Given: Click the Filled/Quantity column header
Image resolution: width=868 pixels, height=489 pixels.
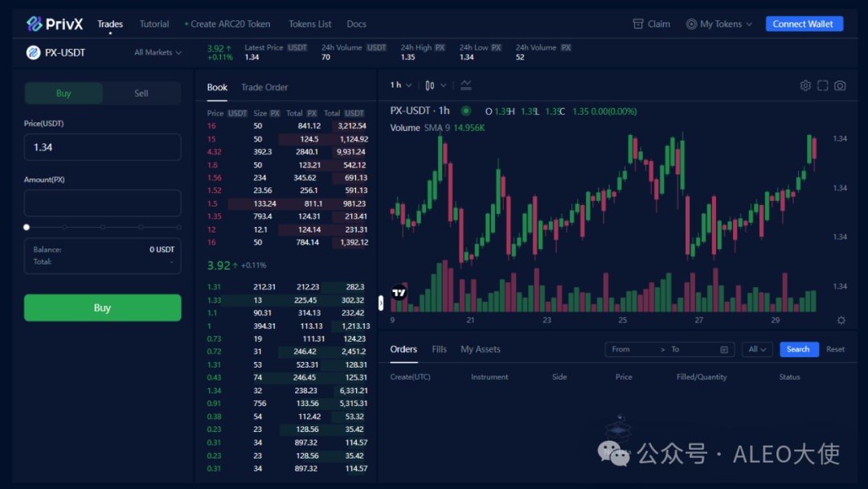Looking at the screenshot, I should [x=702, y=377].
